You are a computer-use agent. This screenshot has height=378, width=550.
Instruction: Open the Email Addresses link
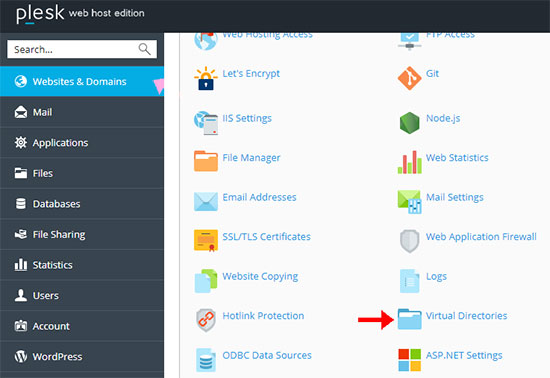pos(259,197)
